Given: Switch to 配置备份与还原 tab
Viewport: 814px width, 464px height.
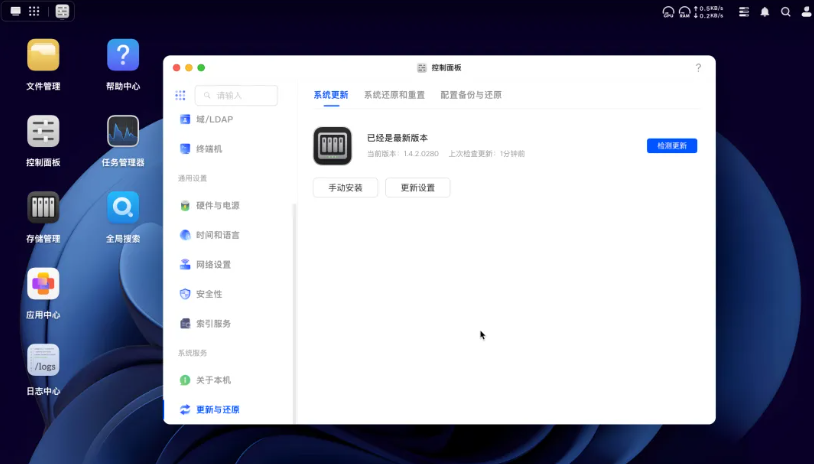Looking at the screenshot, I should [x=471, y=95].
